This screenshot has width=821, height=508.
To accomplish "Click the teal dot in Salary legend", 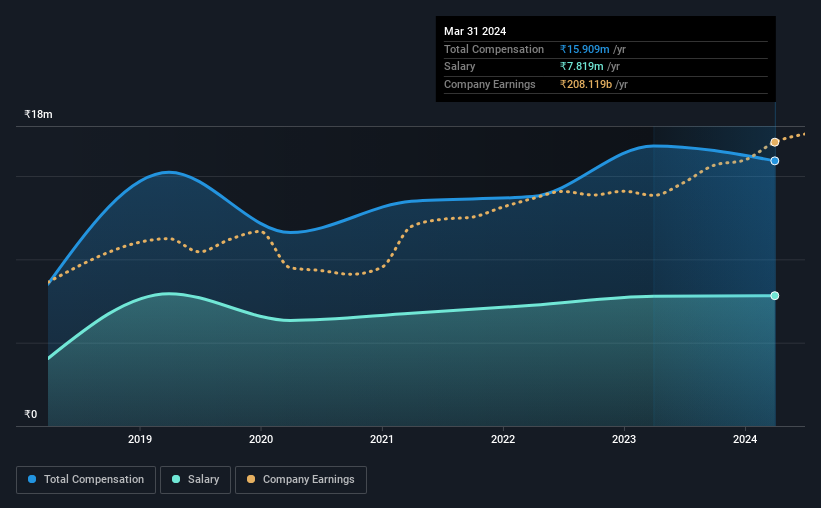I will pos(176,479).
